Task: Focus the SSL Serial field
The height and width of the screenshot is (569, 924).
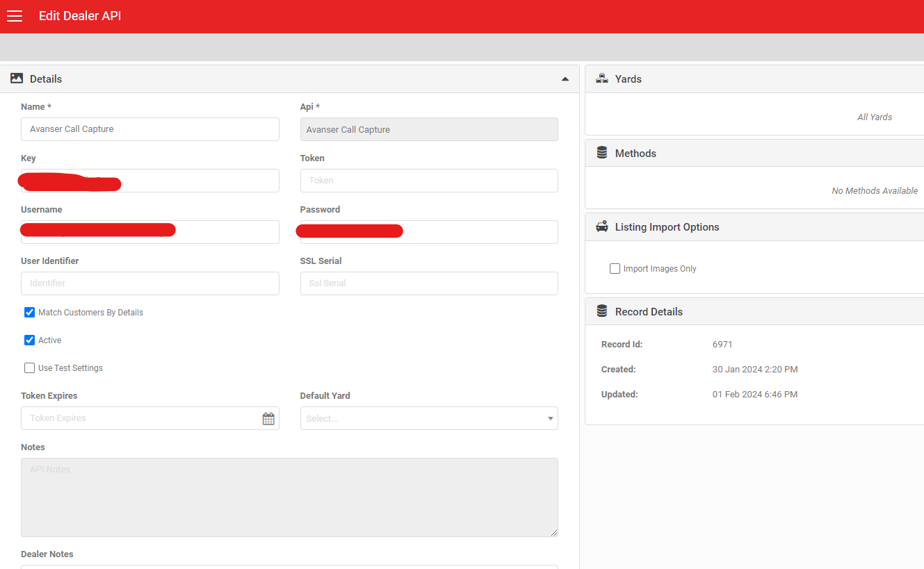Action: point(429,283)
